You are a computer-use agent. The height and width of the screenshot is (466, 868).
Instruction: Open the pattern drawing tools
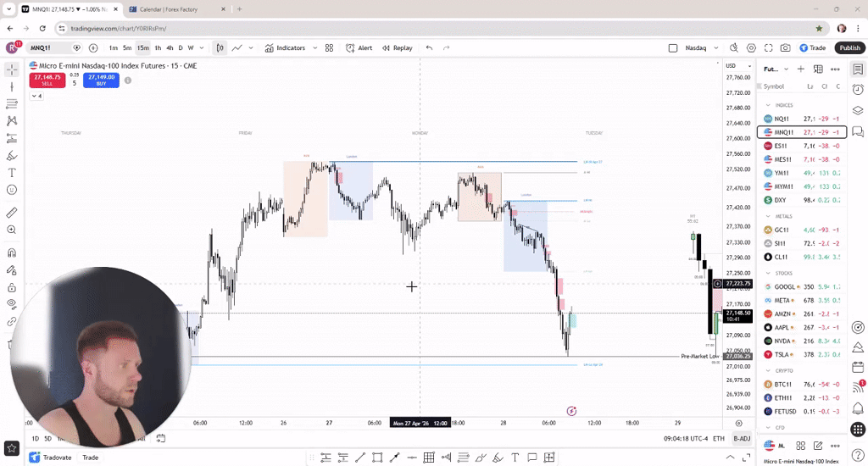(12, 121)
